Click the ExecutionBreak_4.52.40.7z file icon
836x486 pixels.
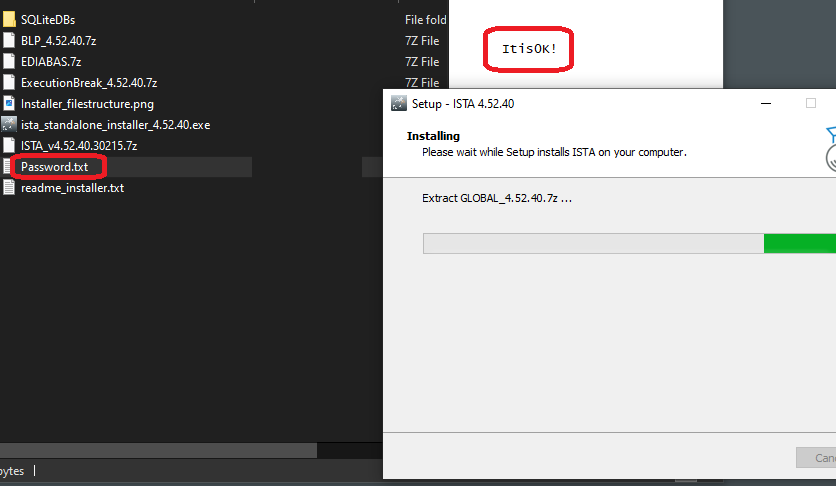coord(9,83)
